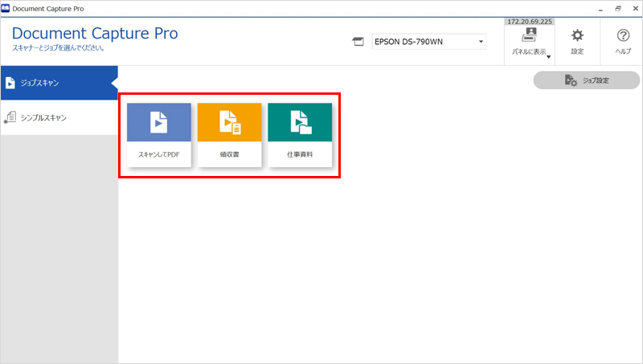The image size is (643, 364).
Task: Click the パネルに表示 monitor icon
Action: (x=530, y=35)
